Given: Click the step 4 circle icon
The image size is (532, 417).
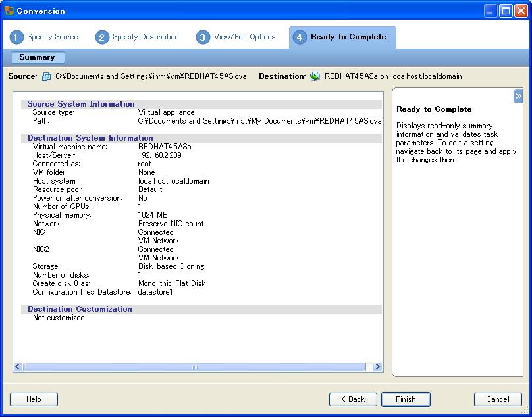Looking at the screenshot, I should coord(300,37).
